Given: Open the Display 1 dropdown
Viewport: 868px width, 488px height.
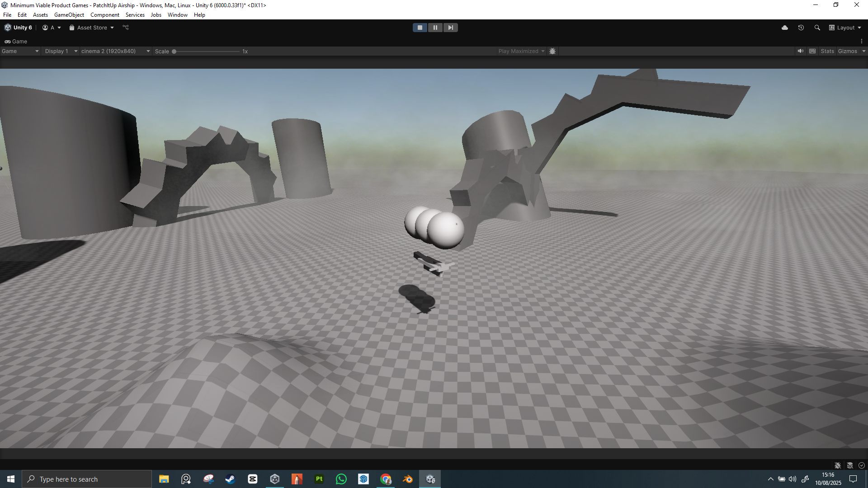Looking at the screenshot, I should click(61, 51).
